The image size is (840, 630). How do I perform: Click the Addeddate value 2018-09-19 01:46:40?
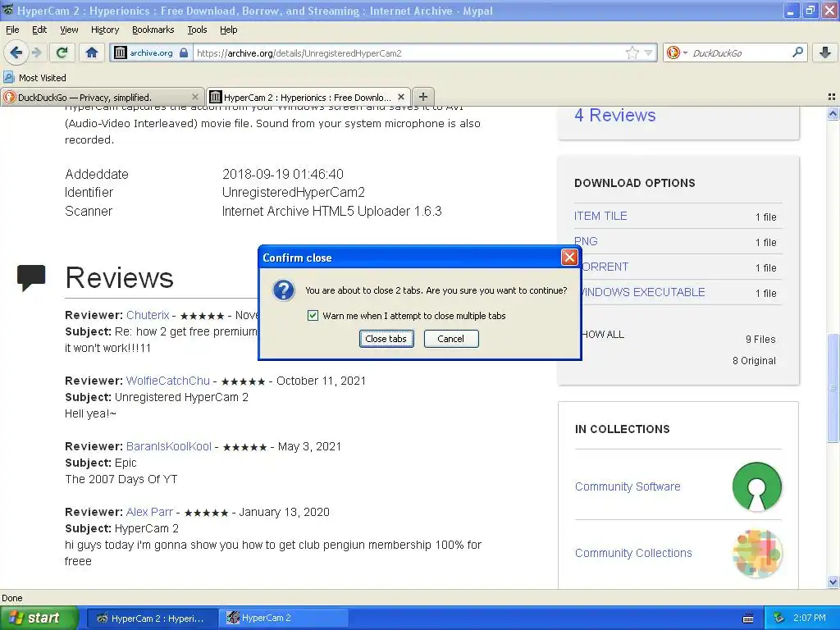(x=283, y=174)
